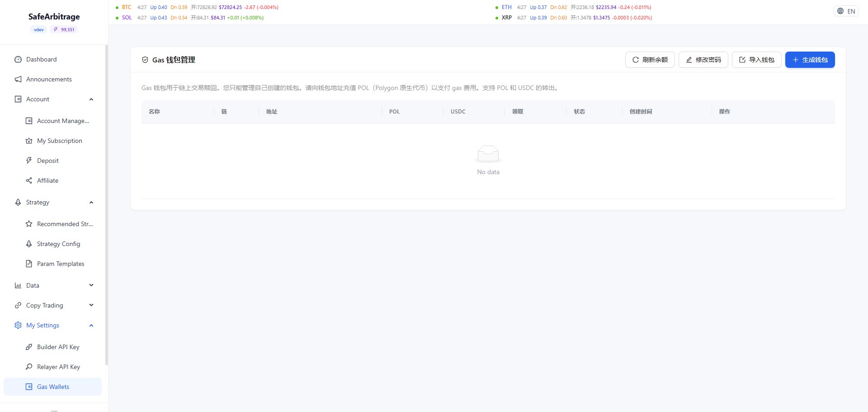Click the Affiliate share icon
This screenshot has width=868, height=412.
29,180
